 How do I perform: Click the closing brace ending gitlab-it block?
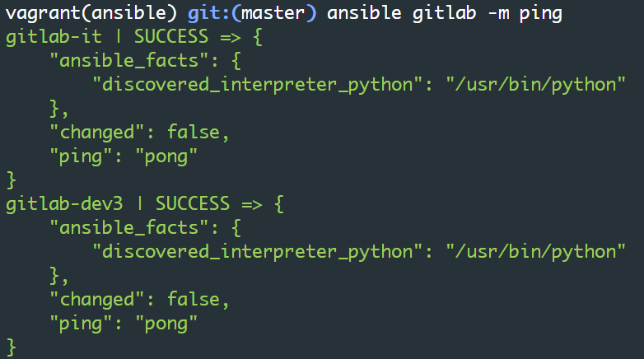click(12, 179)
